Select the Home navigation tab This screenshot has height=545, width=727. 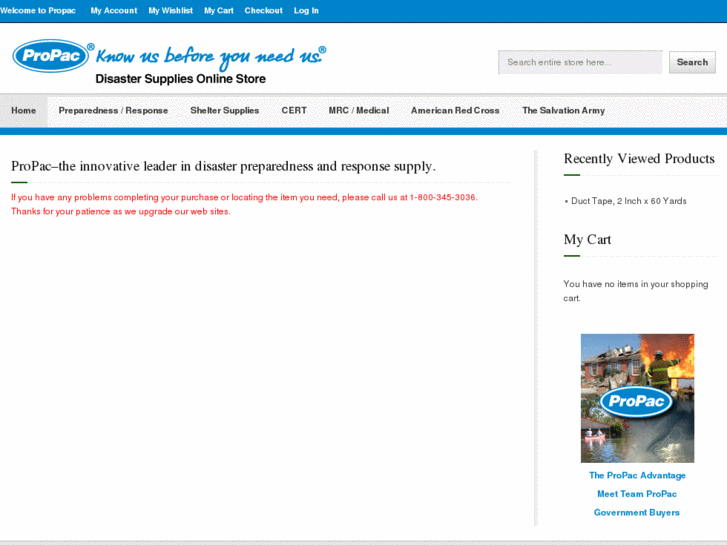24,110
